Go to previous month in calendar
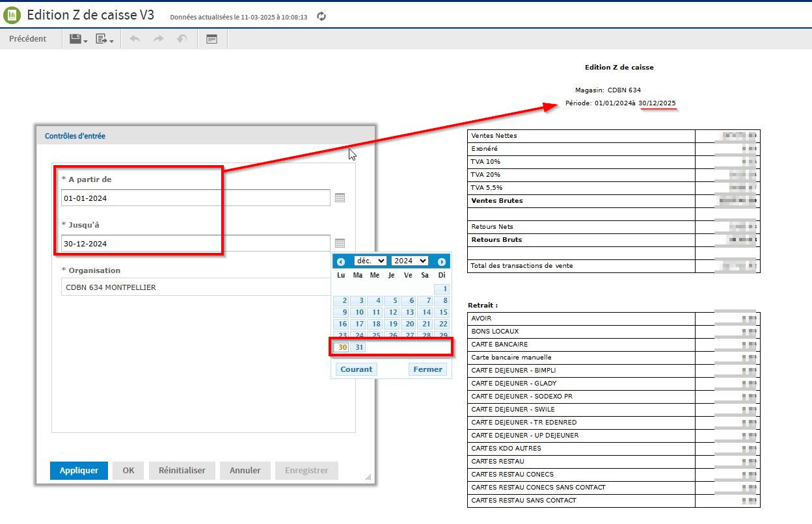 [x=341, y=261]
